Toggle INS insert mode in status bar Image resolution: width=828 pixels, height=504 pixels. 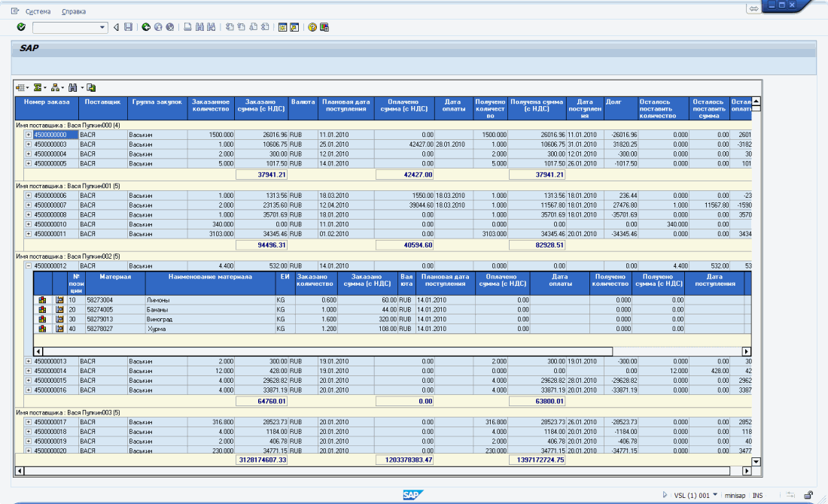[758, 496]
